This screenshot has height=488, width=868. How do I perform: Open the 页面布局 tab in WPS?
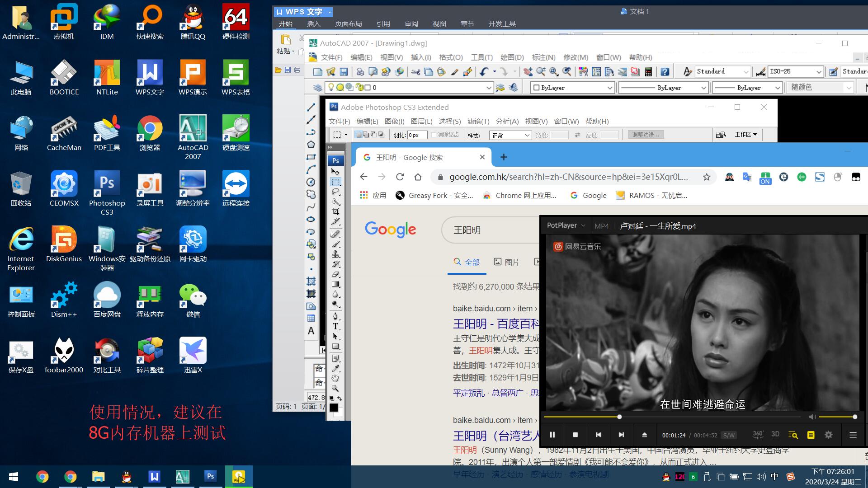point(348,24)
